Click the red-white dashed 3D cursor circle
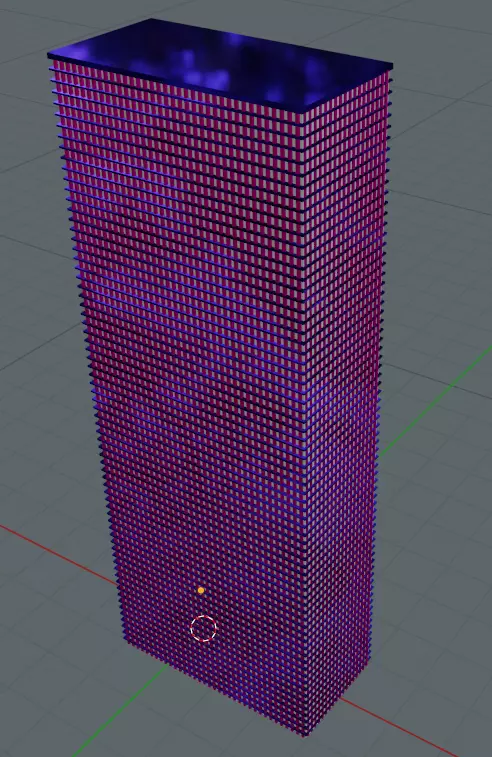The image size is (492, 757). tap(203, 628)
